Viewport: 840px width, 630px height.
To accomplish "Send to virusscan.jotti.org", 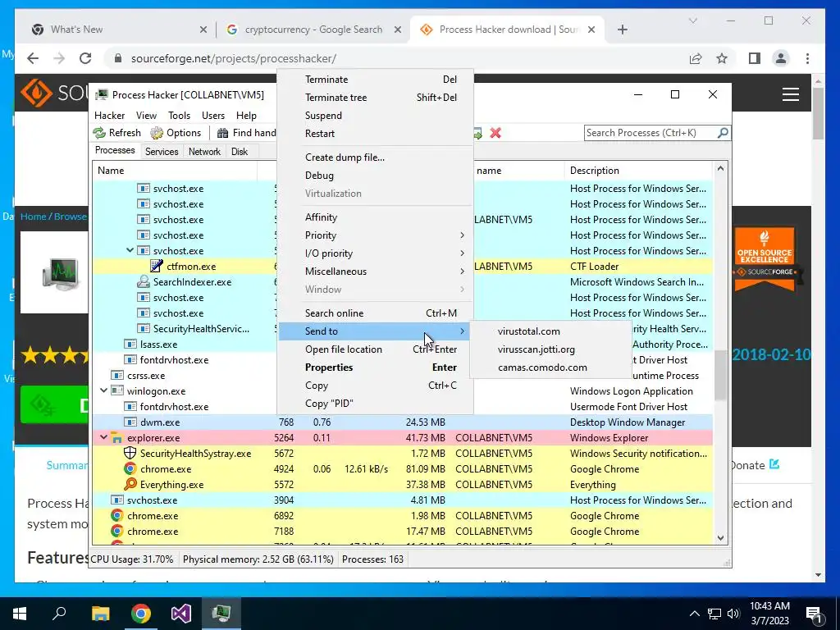I will (x=550, y=349).
